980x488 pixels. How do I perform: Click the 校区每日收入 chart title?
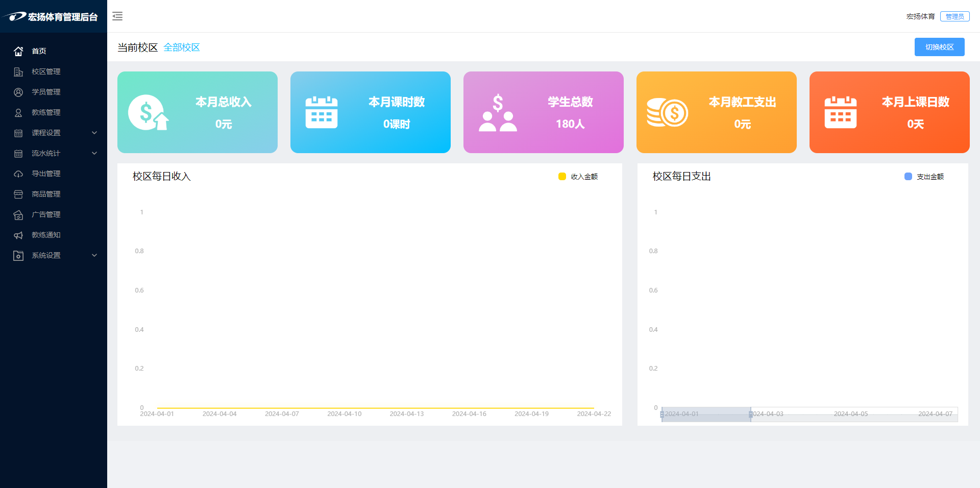161,177
